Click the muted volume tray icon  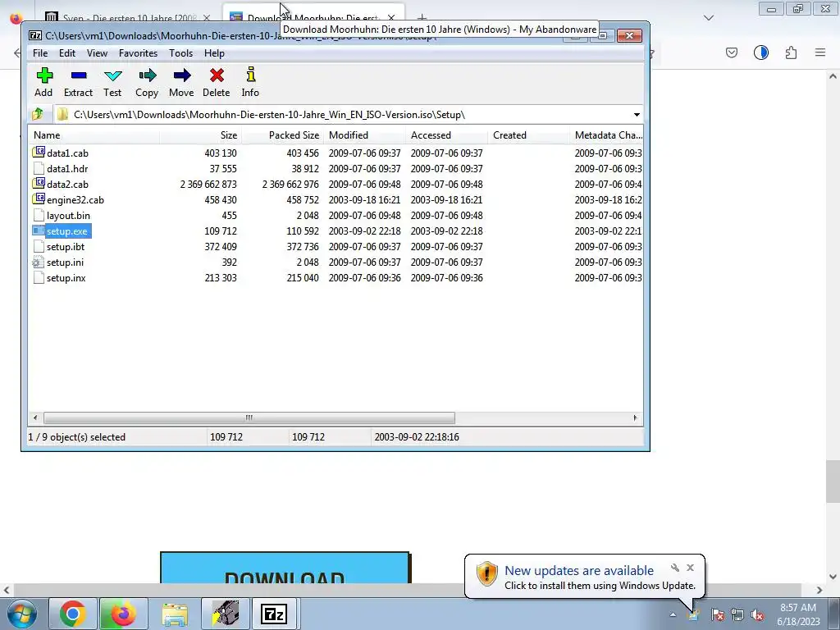(x=757, y=614)
